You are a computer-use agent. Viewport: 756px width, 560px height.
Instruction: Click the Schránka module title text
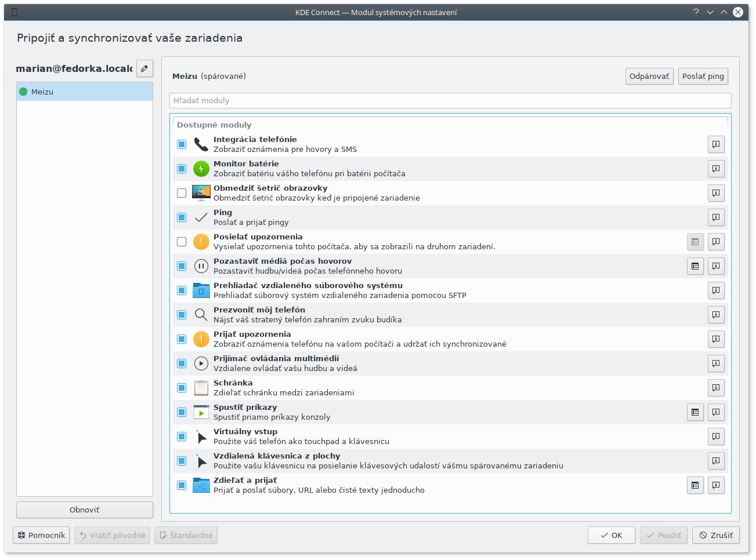(x=233, y=383)
